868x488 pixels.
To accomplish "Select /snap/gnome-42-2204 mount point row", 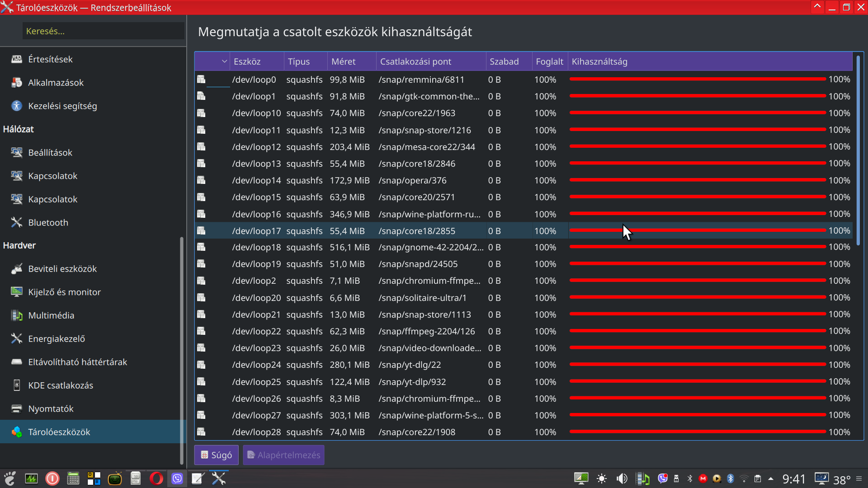I will (524, 247).
